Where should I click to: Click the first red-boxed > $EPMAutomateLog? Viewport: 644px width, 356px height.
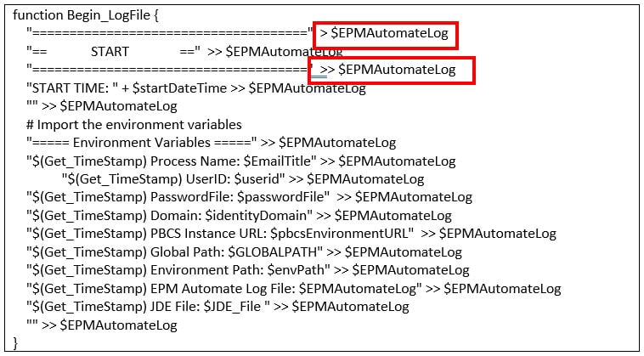pyautogui.click(x=385, y=35)
